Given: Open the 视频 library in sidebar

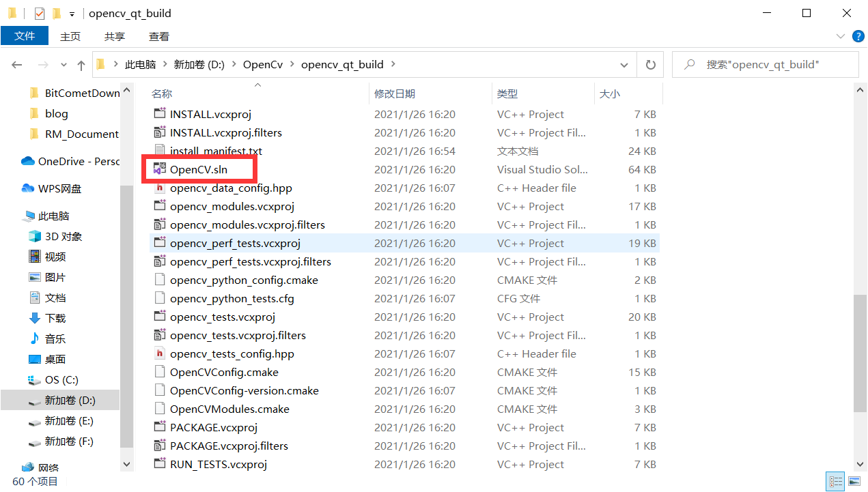Looking at the screenshot, I should coord(47,257).
